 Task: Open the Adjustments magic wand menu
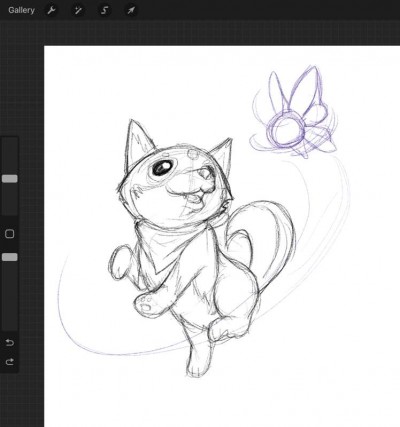[78, 10]
